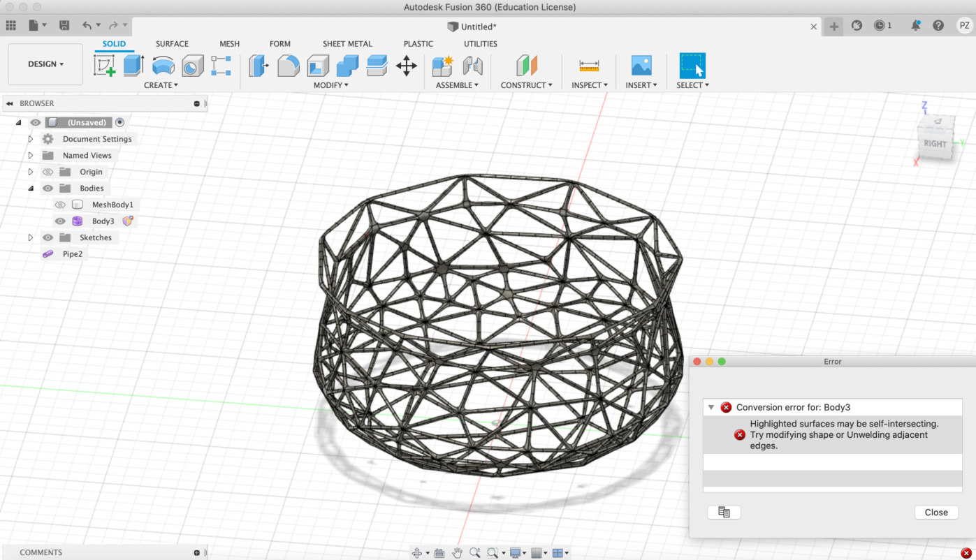Toggle visibility of the Bodies folder
The image size is (976, 560).
[48, 188]
